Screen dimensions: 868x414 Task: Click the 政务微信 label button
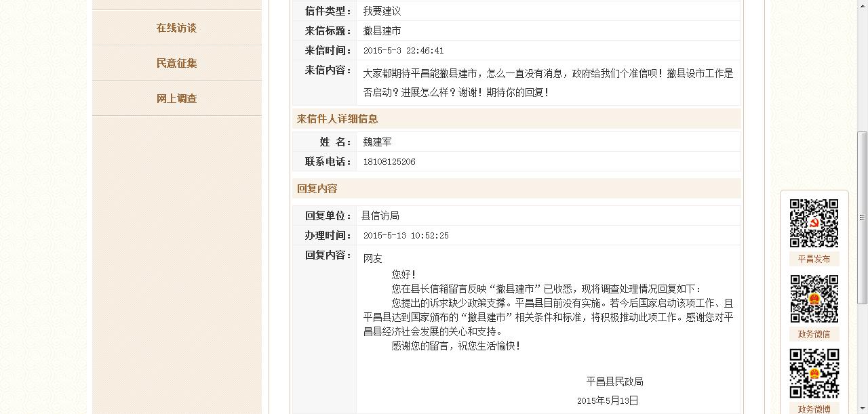[x=814, y=334]
